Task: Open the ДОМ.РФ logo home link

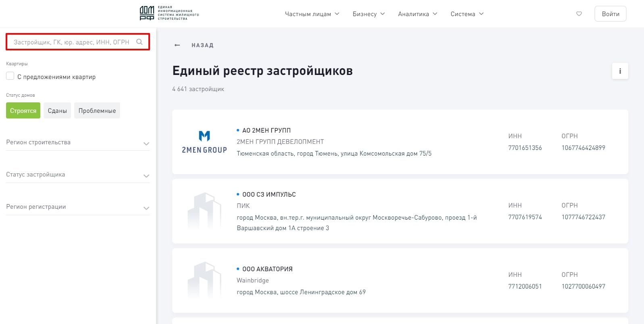Action: click(169, 13)
